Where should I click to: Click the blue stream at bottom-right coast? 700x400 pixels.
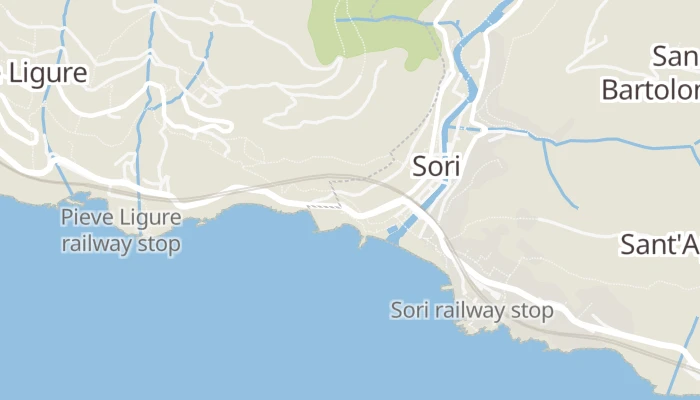coord(680,358)
